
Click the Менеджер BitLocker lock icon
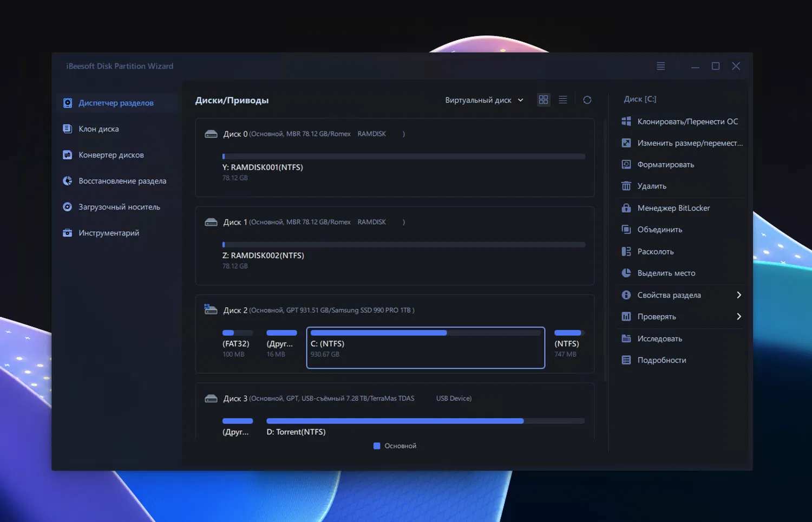point(626,208)
